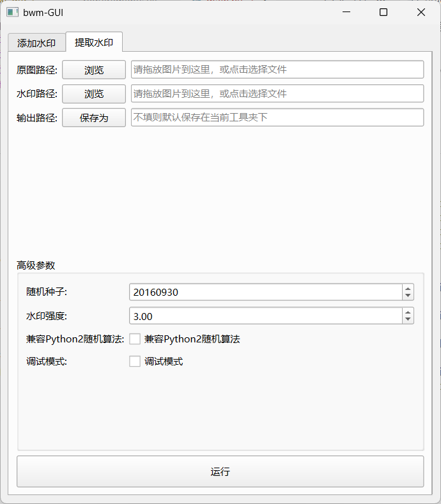Click the 调试模式: row label
441x504 pixels.
point(47,362)
